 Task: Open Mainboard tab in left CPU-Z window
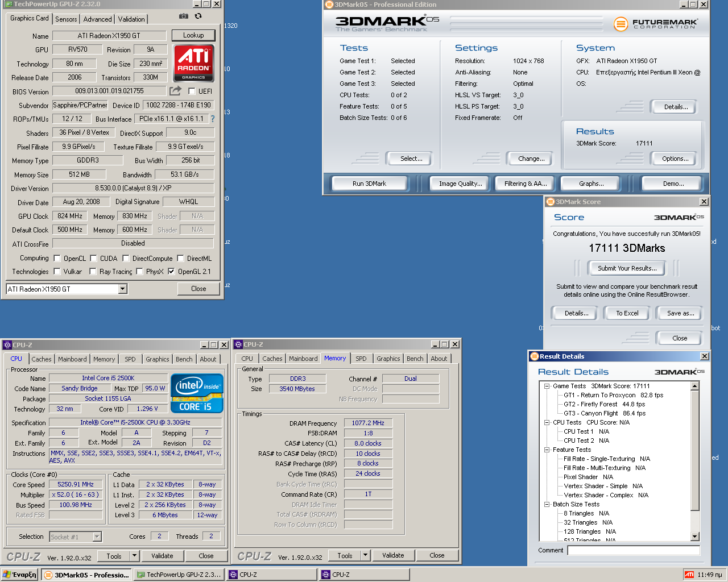[72, 359]
